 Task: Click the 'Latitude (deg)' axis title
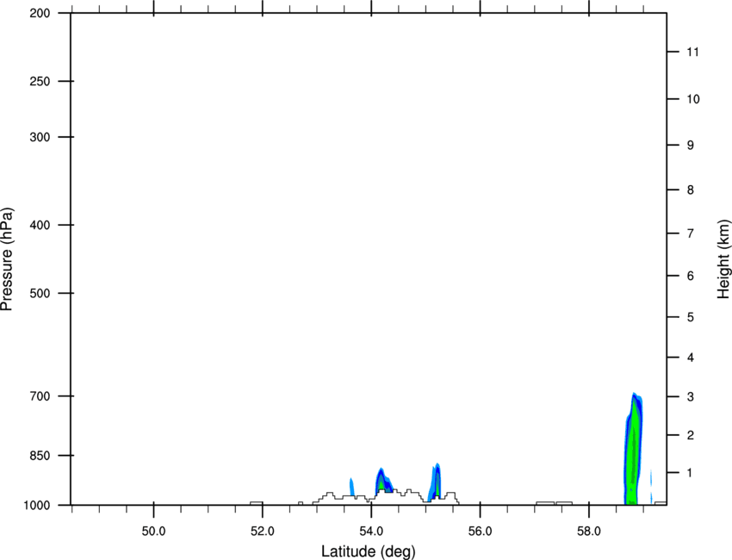coord(368,551)
